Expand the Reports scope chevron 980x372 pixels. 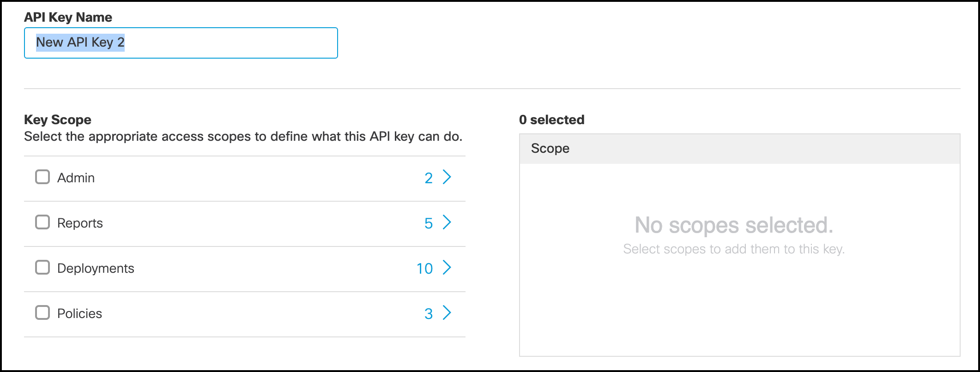point(447,222)
